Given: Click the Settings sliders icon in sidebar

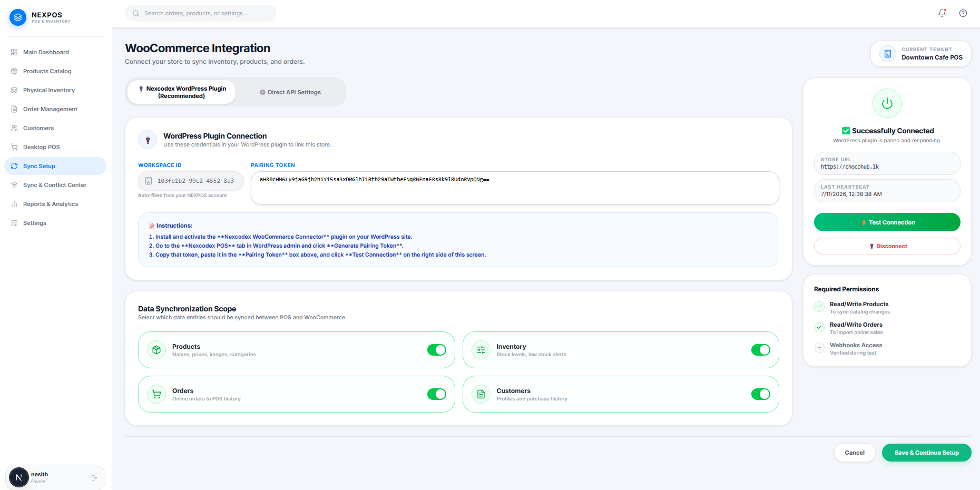Looking at the screenshot, I should click(x=14, y=223).
